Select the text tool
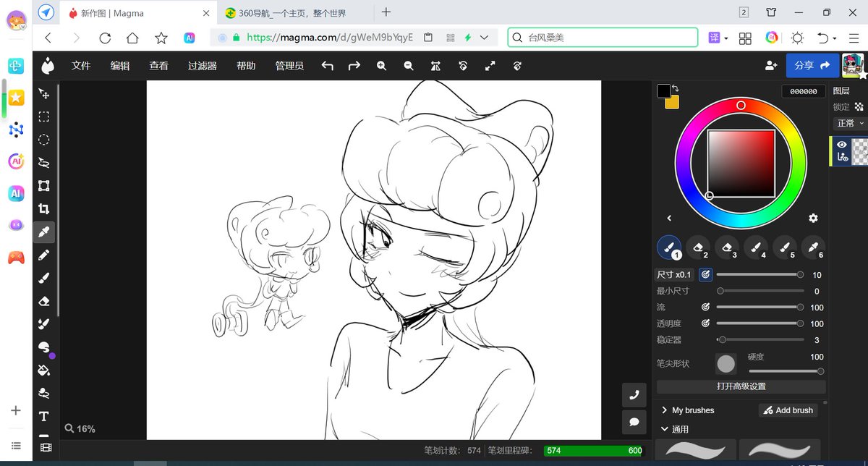The width and height of the screenshot is (868, 466). [44, 416]
